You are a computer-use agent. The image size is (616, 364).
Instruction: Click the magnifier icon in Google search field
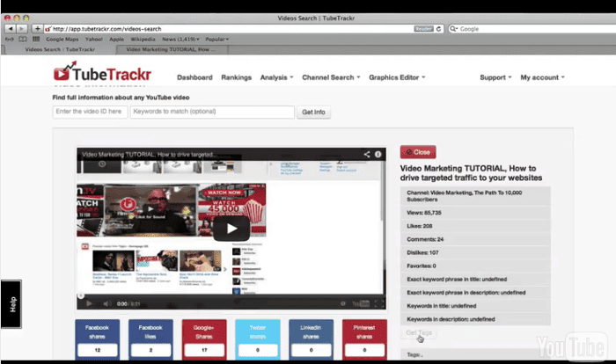pos(453,29)
